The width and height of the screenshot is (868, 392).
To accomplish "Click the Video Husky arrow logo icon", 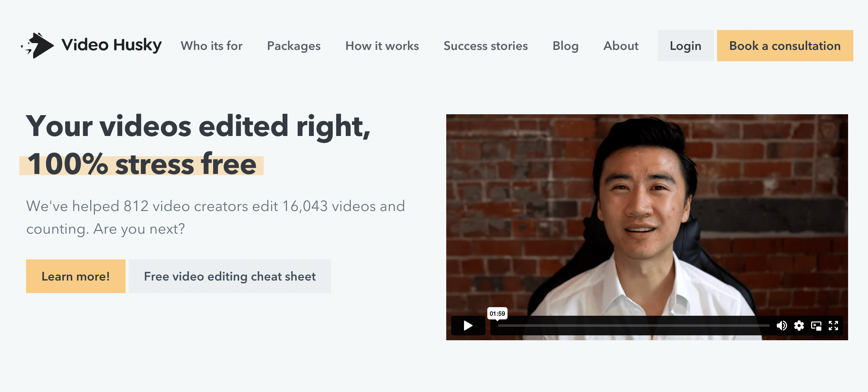I will [37, 46].
